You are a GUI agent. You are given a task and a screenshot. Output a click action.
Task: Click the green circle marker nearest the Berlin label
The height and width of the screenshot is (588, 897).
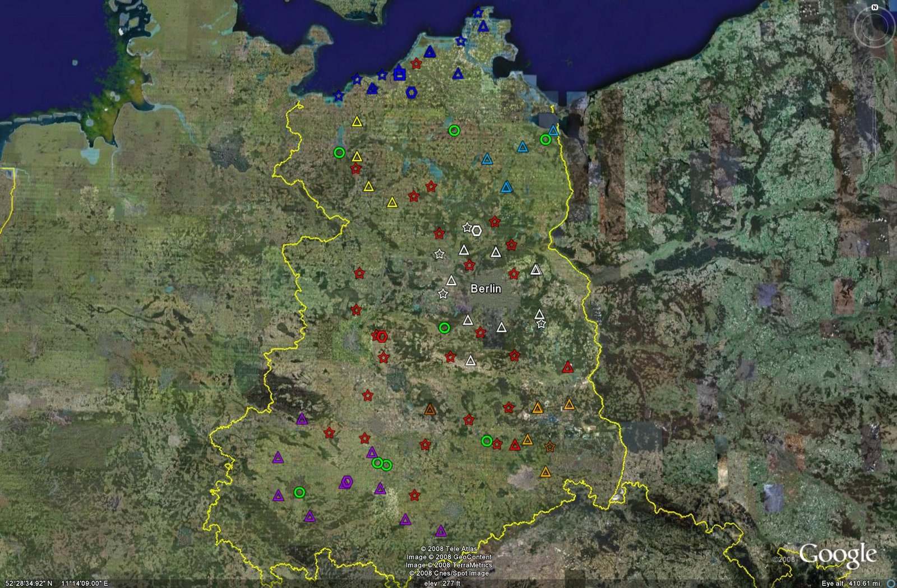coord(445,328)
